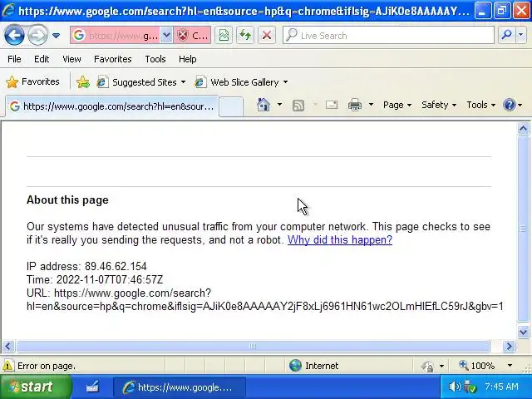Click the Time 2022-11-07T07:46:57Z line
The width and height of the screenshot is (532, 399).
[x=95, y=279]
